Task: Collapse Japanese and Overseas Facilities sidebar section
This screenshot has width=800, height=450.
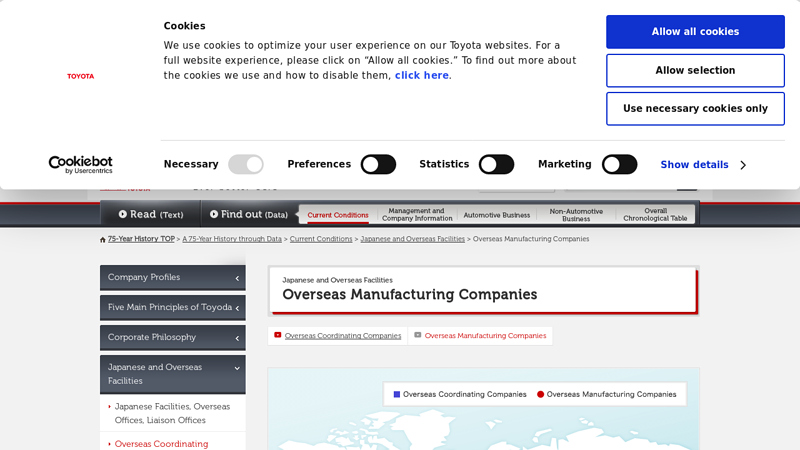Action: tap(172, 374)
